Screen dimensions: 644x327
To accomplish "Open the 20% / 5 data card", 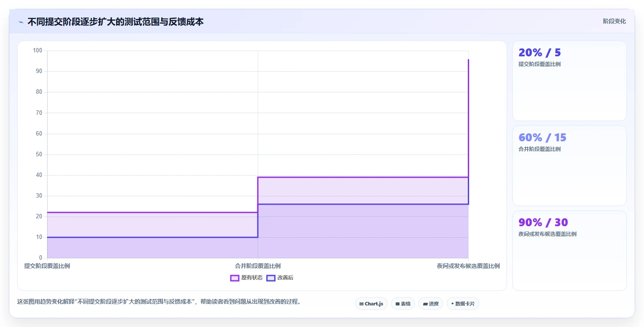I will pyautogui.click(x=569, y=81).
